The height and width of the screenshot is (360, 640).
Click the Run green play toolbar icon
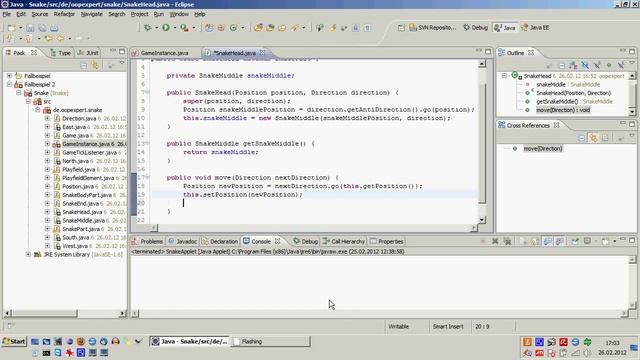click(x=166, y=28)
